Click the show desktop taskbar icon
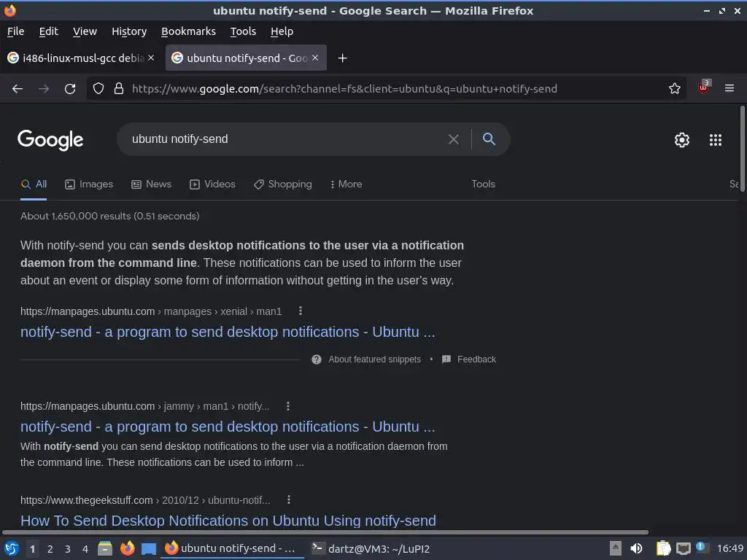The image size is (747, 560). click(x=149, y=548)
